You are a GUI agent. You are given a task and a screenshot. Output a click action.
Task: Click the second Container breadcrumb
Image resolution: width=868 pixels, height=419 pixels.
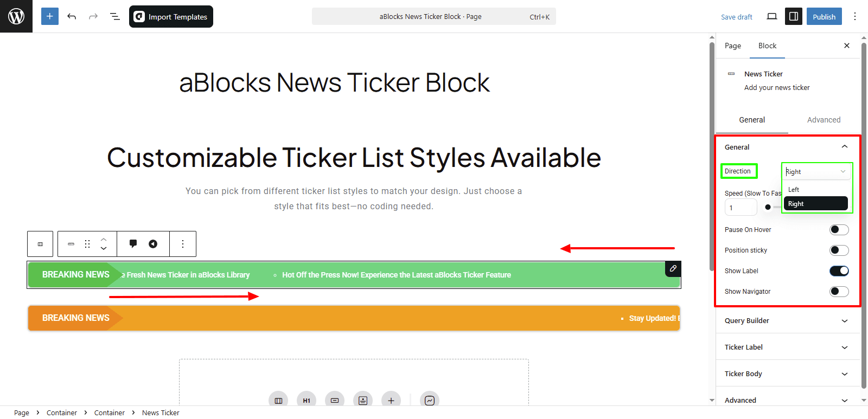click(110, 412)
